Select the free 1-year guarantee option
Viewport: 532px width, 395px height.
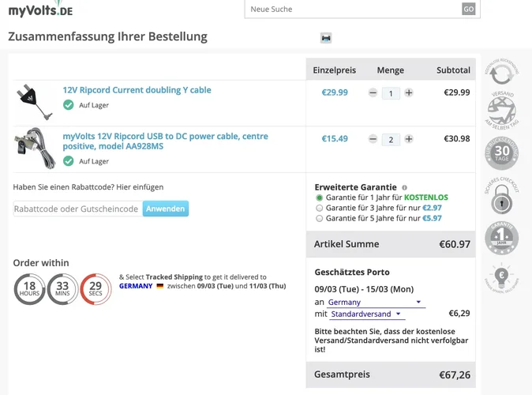click(319, 197)
